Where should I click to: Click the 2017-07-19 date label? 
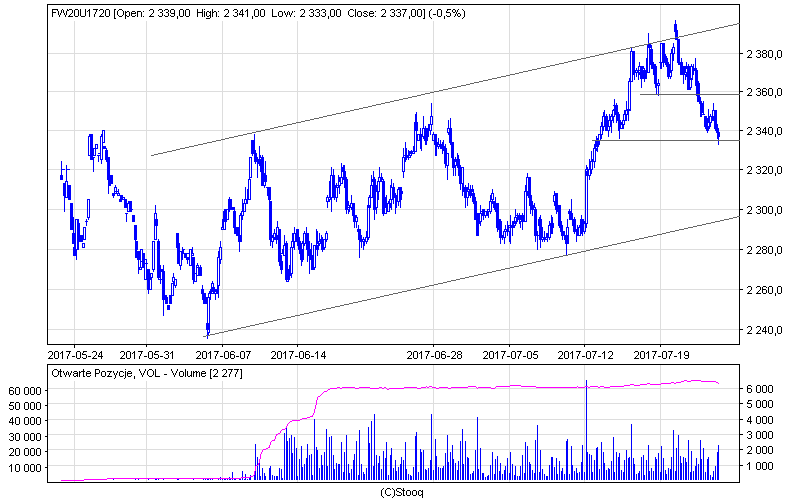(661, 355)
